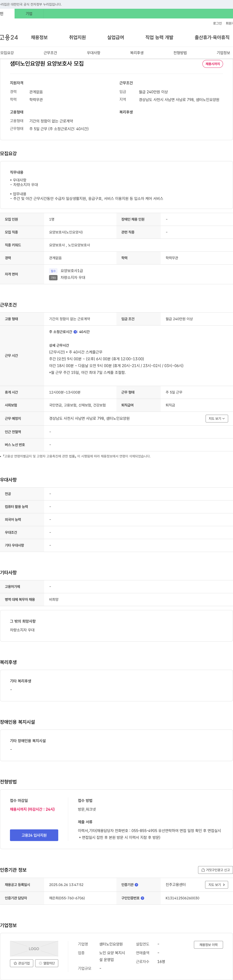Image resolution: width=233 pixels, height=980 pixels.
Task: Open the 실업급여 menu
Action: pos(116,37)
